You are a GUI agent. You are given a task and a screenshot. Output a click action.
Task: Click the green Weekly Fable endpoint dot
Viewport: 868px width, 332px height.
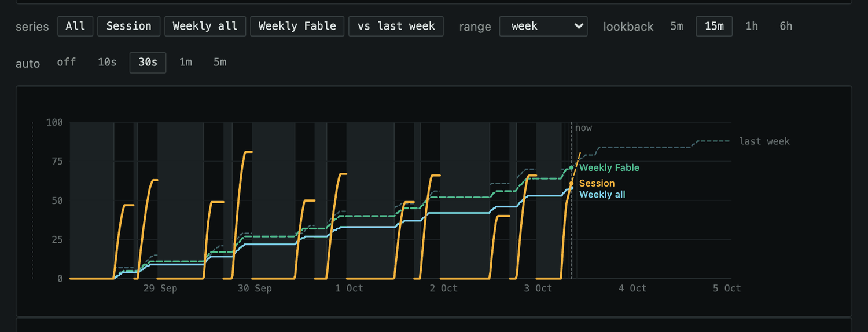tap(571, 167)
